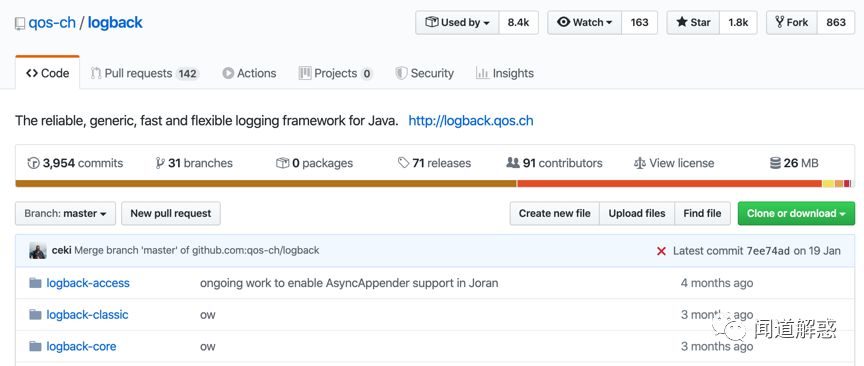
Task: Click the New pull request button
Action: pos(171,213)
